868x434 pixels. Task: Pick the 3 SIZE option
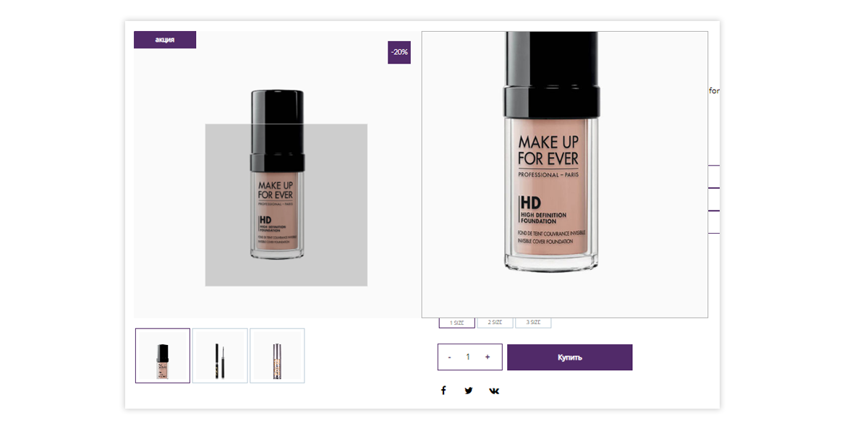(x=533, y=323)
